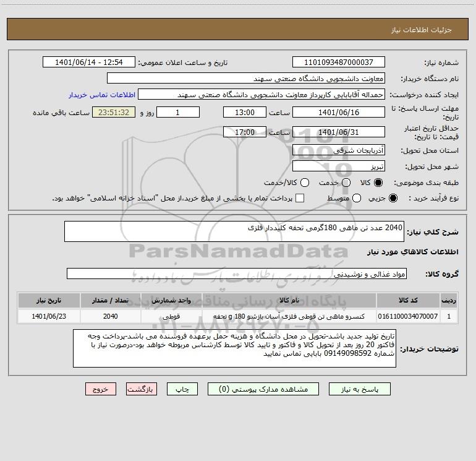Click the واحد شمارش column header
Viewport: 476px width, 461px height.
(171, 300)
